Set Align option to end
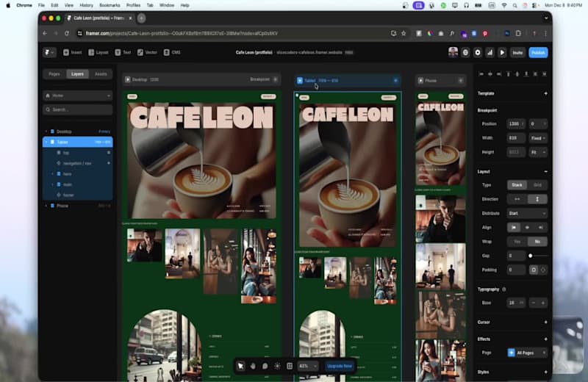Screen dimensions: 588x382 (541, 228)
